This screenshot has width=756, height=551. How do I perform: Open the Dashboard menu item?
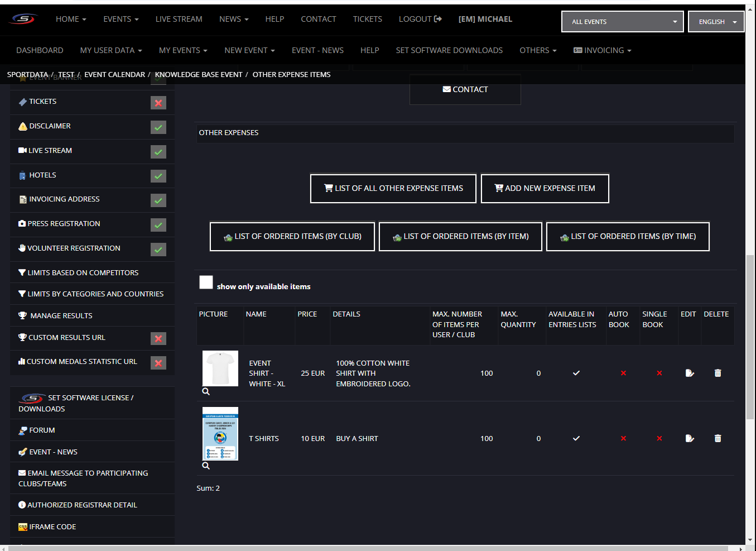40,50
